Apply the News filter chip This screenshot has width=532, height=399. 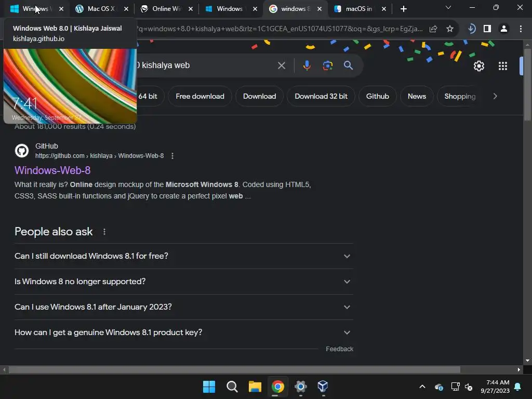[x=417, y=96]
